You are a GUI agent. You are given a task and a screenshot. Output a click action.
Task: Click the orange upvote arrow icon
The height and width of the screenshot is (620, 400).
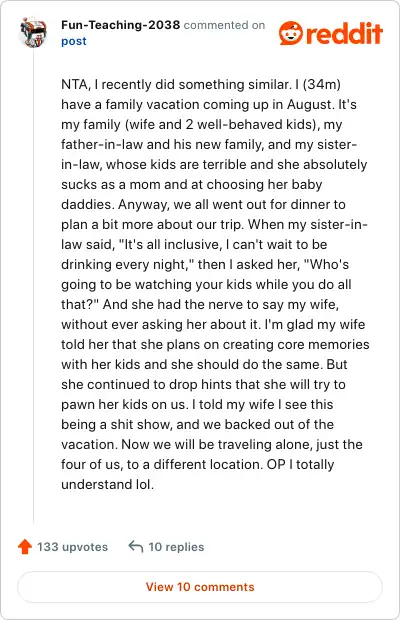[x=25, y=546]
